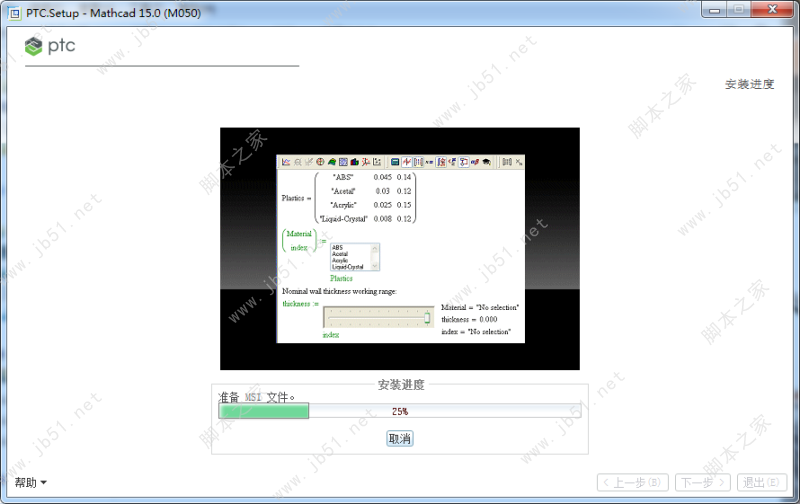Click the 安装进度 group box label
The image size is (800, 504).
click(401, 385)
